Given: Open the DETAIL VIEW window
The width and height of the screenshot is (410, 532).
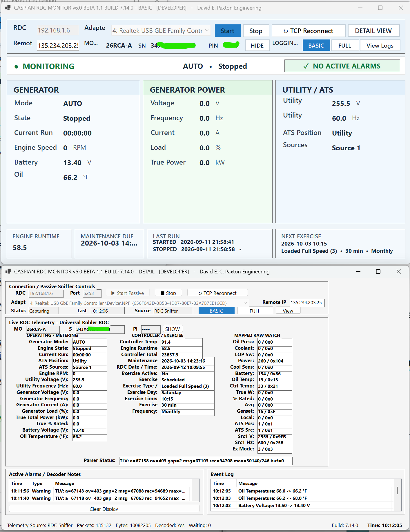Looking at the screenshot, I should click(373, 31).
